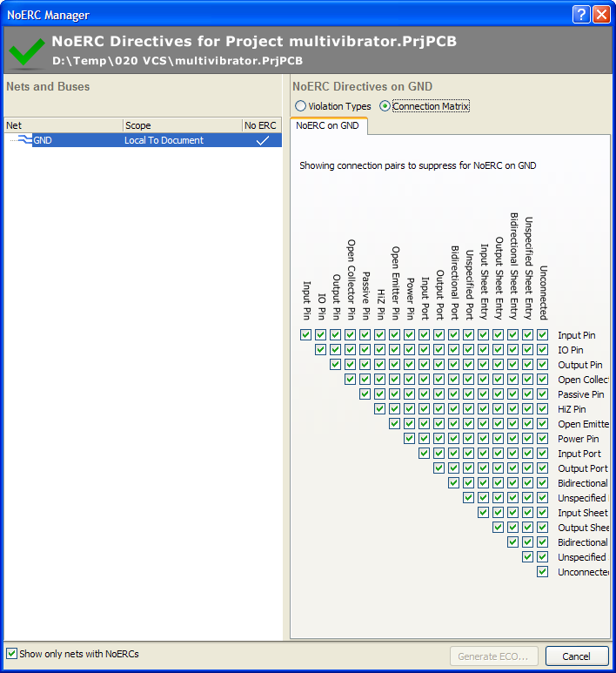Toggle Input Pin row Unconnected column checkbox
616x673 pixels.
tap(542, 334)
